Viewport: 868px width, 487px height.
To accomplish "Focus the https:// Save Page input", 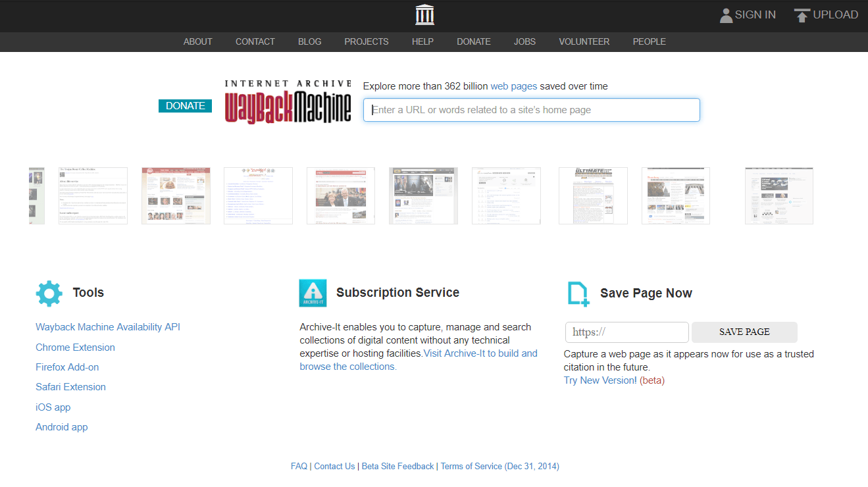I will click(627, 332).
